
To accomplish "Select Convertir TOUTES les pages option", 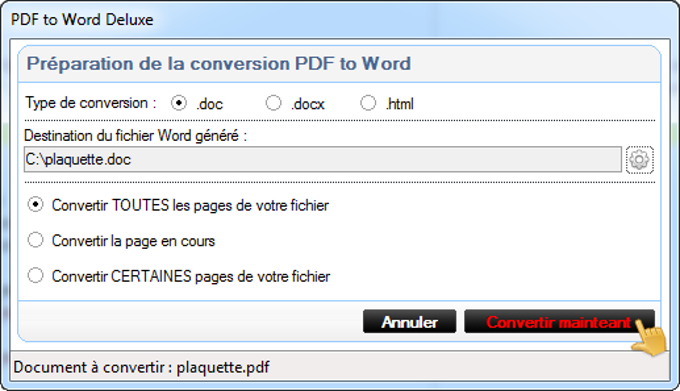I will (36, 205).
